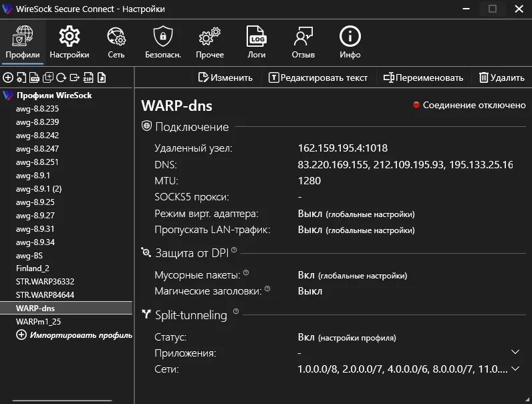Click the Сети networks value 1.0.0.0/8
Viewport: 532px width, 404px height.
point(402,369)
